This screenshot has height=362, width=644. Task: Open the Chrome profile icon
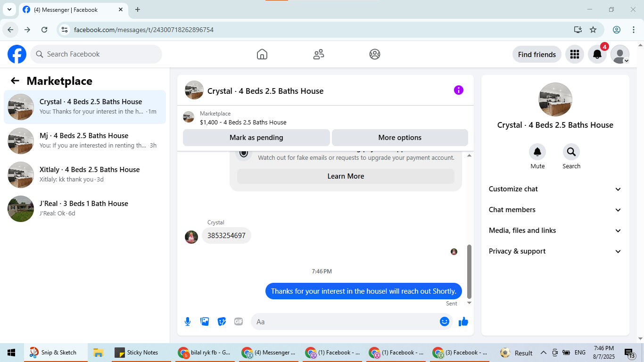click(617, 30)
